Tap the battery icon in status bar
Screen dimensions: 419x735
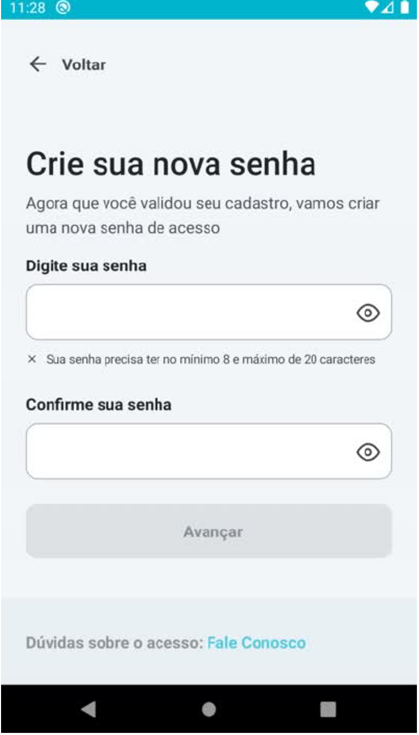coord(404,8)
